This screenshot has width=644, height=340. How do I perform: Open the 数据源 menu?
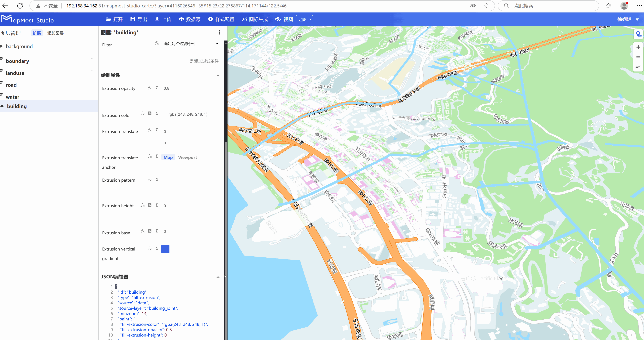point(190,19)
